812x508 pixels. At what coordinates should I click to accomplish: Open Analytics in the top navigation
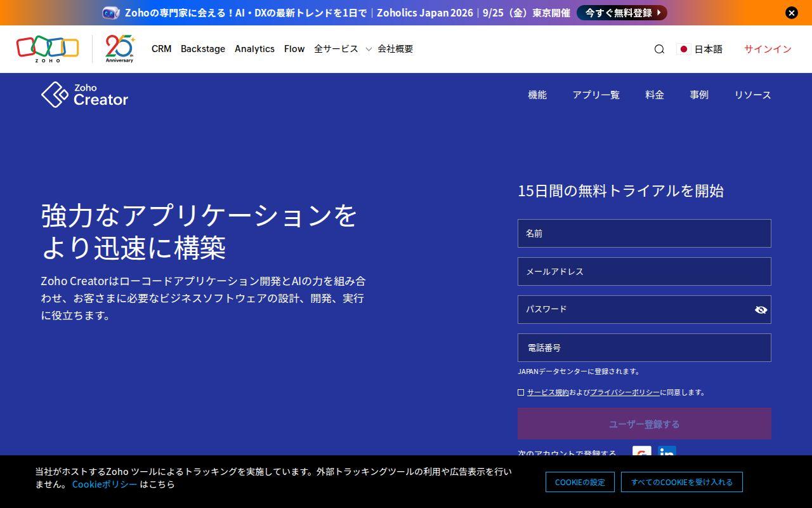click(254, 49)
